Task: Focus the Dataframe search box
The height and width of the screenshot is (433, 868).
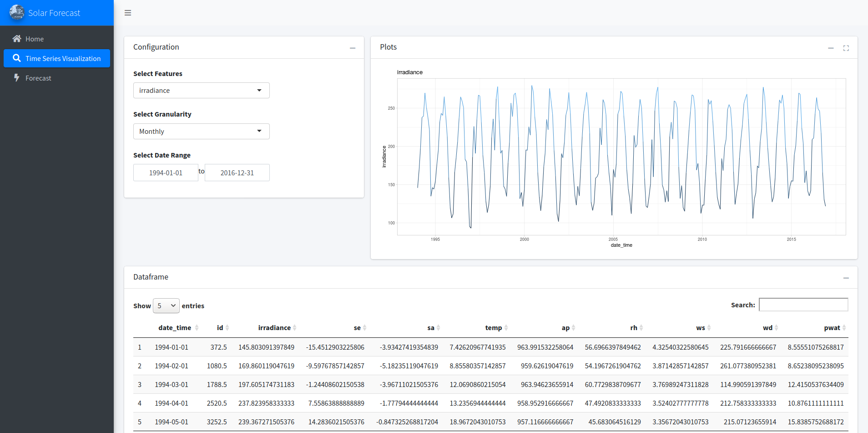Action: (803, 305)
